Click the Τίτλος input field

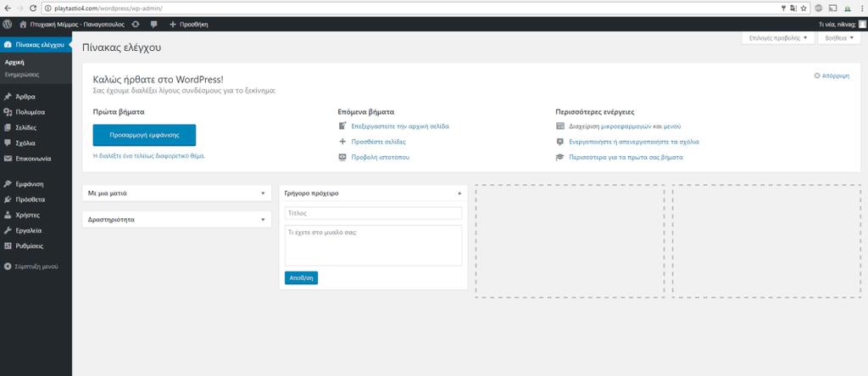coord(373,213)
